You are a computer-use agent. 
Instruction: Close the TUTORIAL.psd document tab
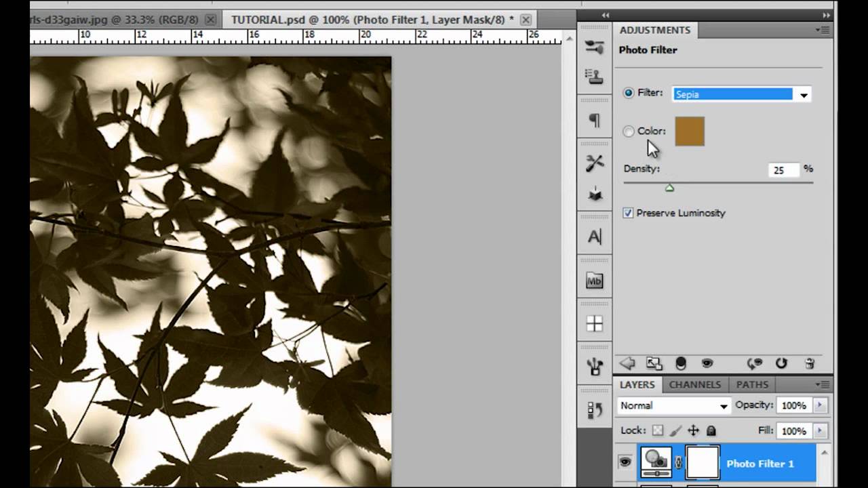[x=526, y=20]
